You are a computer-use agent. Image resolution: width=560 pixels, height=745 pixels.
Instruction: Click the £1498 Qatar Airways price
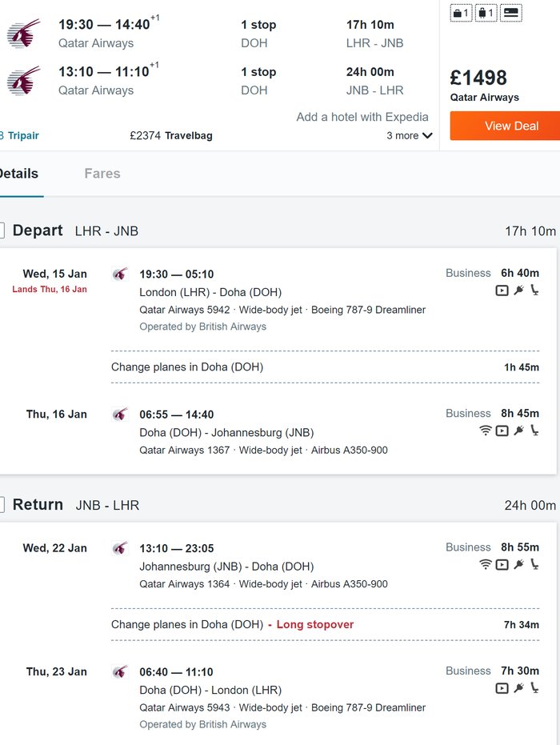pyautogui.click(x=478, y=78)
